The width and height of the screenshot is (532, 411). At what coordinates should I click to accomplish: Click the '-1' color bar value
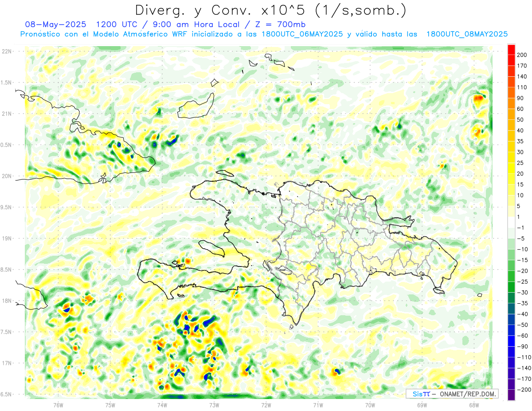coord(520,228)
